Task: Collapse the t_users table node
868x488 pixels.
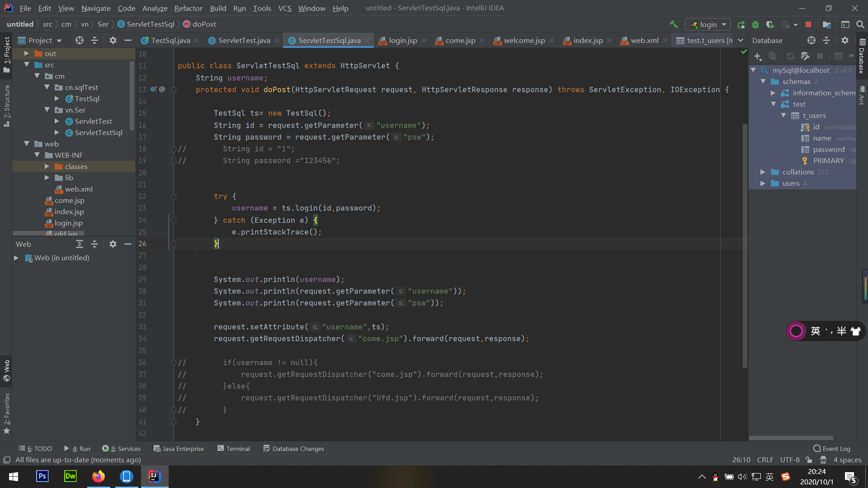Action: click(x=783, y=116)
